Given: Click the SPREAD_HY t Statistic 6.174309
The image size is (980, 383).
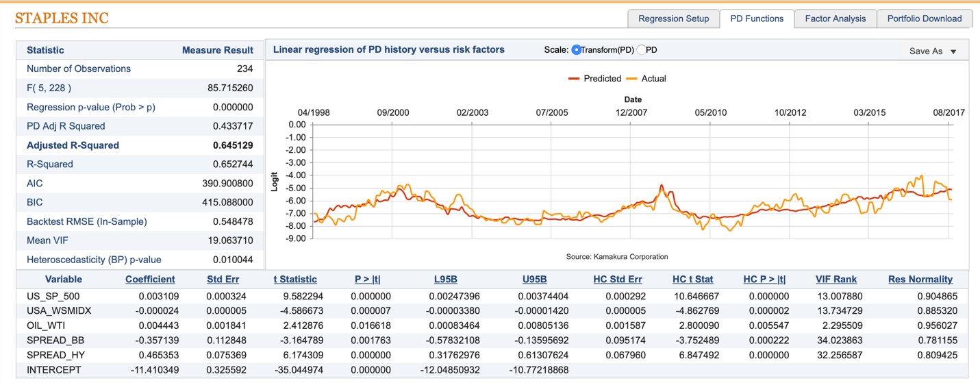Looking at the screenshot, I should pos(303,355).
